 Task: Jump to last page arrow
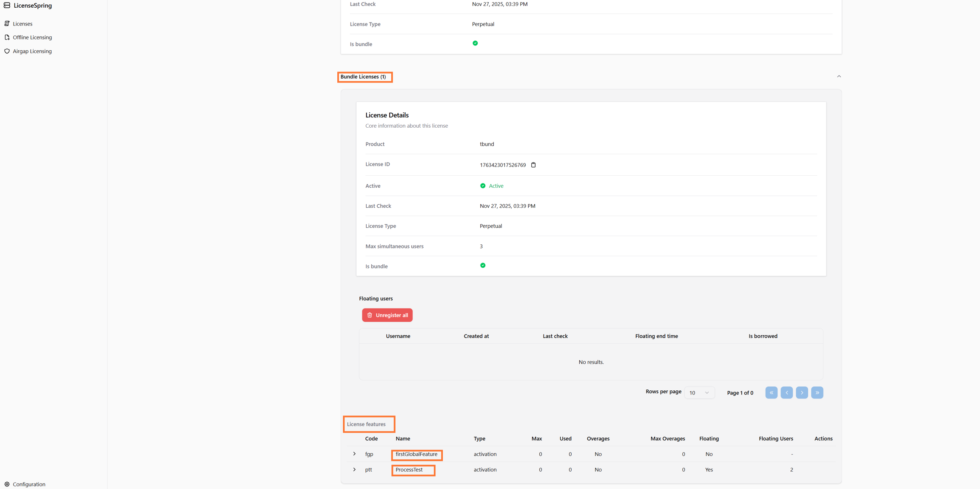tap(817, 392)
